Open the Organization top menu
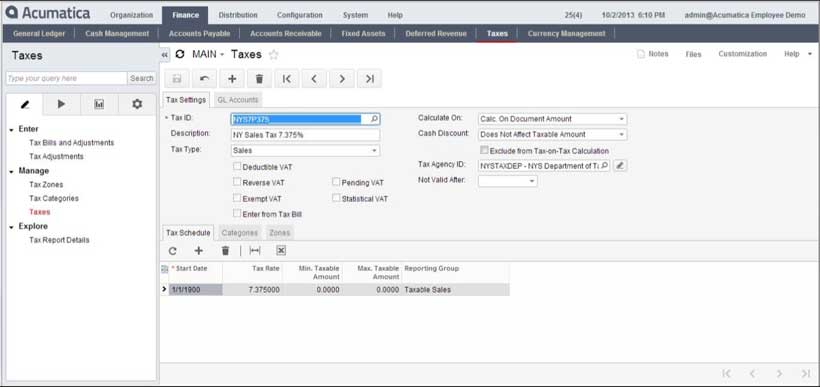The image size is (820, 387). tap(132, 15)
